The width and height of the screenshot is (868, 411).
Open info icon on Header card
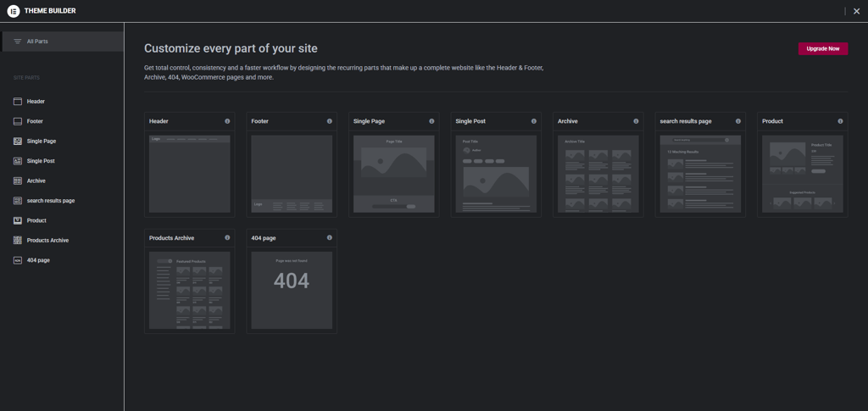coord(227,121)
